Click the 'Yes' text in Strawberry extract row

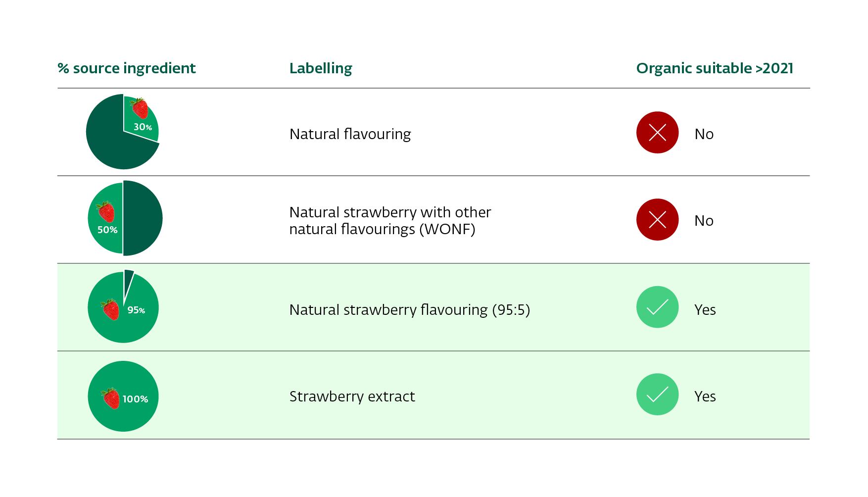(705, 397)
